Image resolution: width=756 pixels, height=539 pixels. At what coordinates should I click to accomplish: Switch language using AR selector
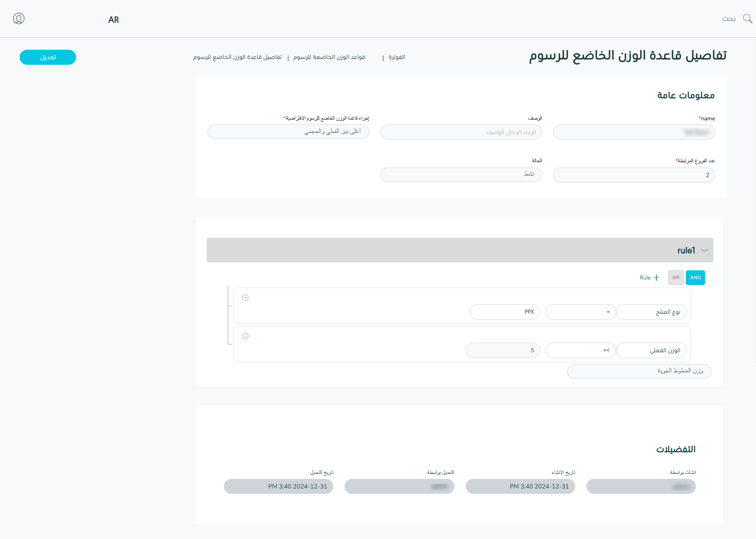(x=114, y=20)
